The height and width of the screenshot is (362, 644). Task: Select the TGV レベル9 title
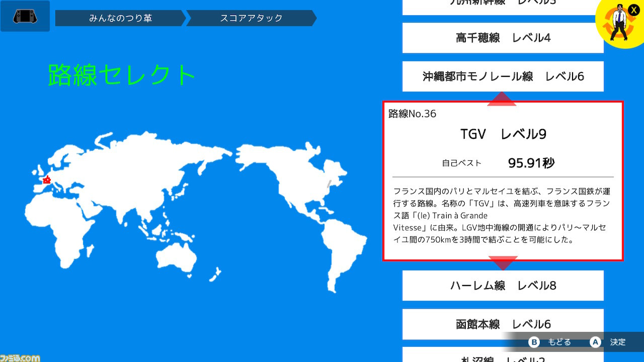(503, 134)
